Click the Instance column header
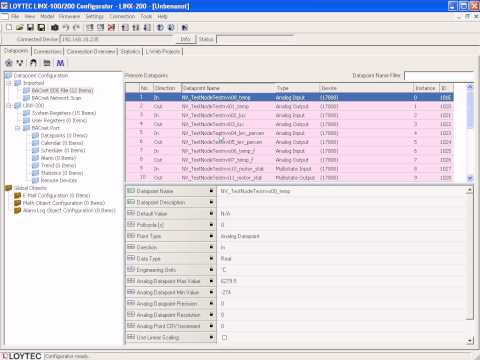 coord(426,88)
